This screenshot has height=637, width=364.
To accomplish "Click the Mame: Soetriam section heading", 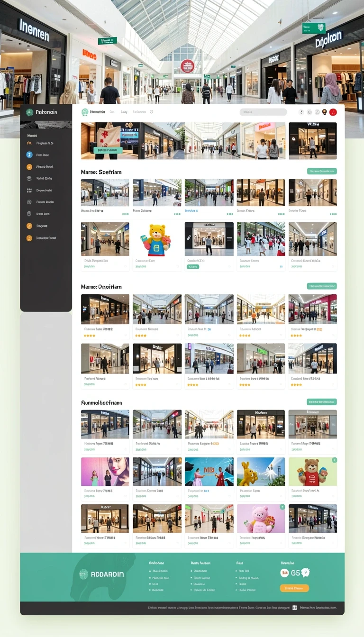I will pos(101,172).
